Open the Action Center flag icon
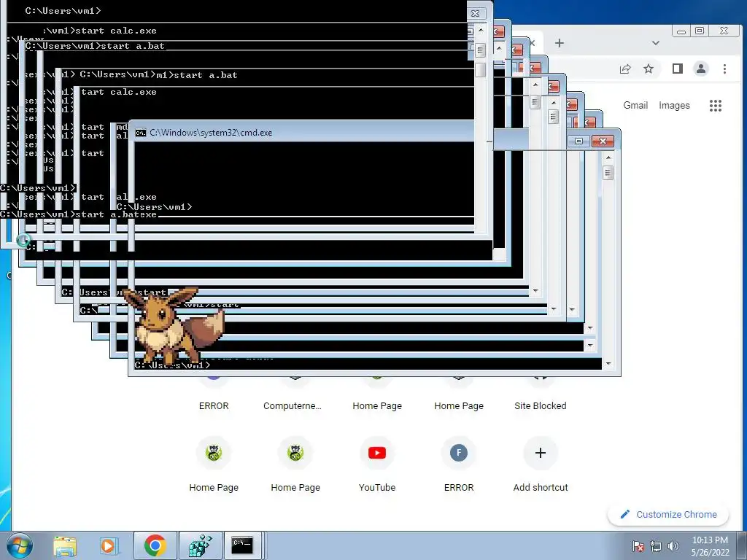747x560 pixels. pyautogui.click(x=638, y=545)
